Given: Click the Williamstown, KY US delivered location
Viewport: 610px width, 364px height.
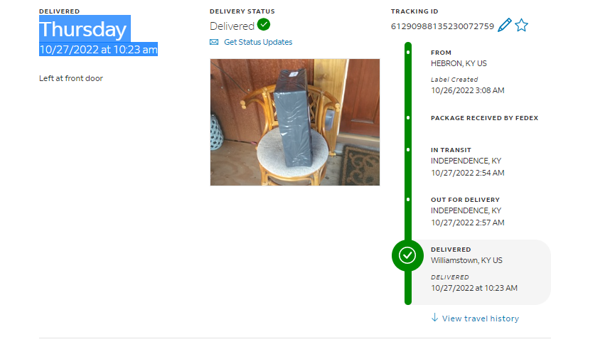Looking at the screenshot, I should click(466, 260).
